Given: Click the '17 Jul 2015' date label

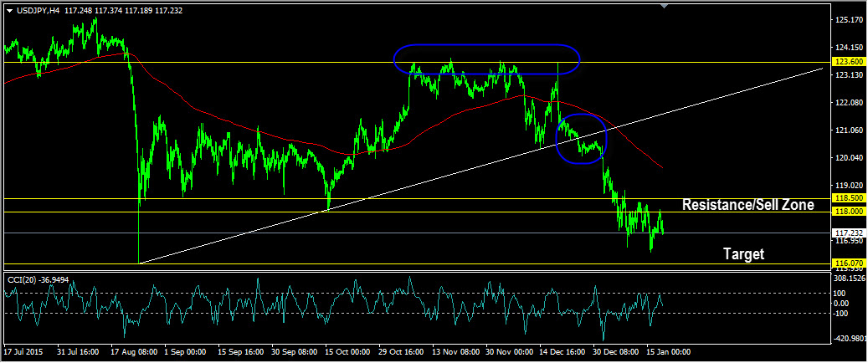Looking at the screenshot, I should [x=22, y=351].
